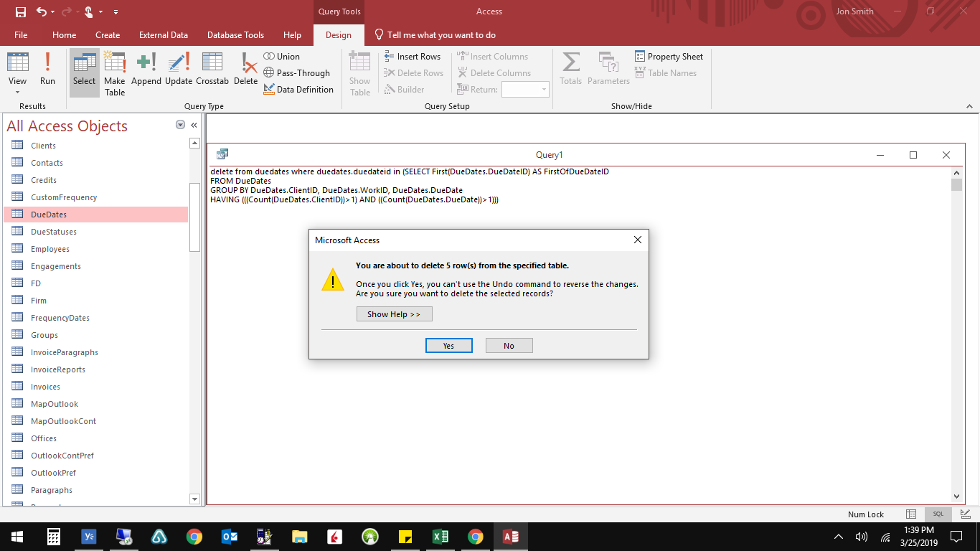The image size is (980, 551).
Task: Toggle the Property Sheet pane
Action: click(x=669, y=57)
